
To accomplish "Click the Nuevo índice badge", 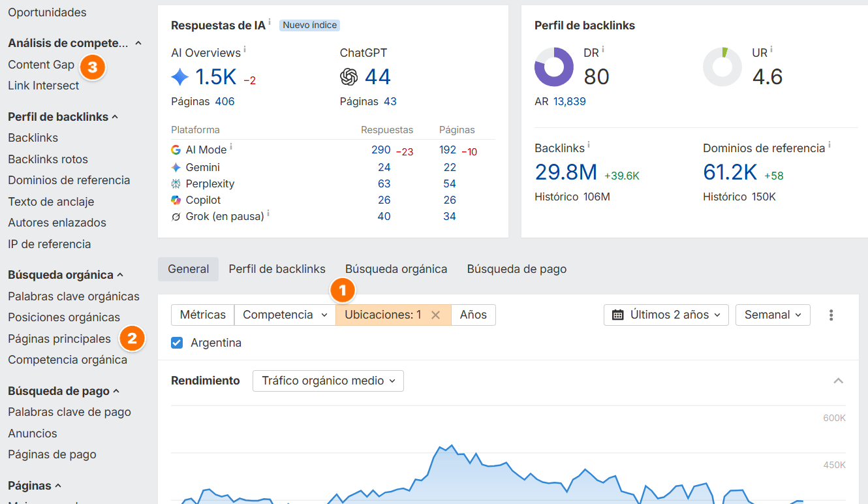I will point(309,25).
